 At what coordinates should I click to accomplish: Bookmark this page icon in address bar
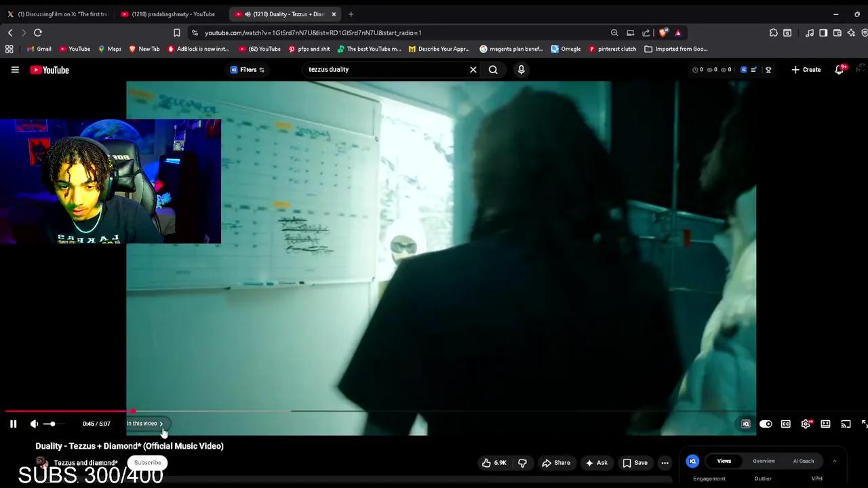pos(177,33)
